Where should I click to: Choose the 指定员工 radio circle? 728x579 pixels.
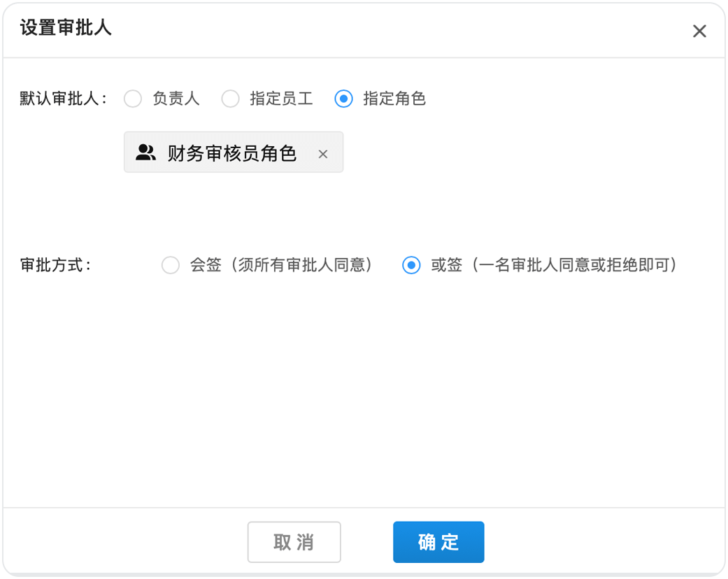pyautogui.click(x=230, y=99)
